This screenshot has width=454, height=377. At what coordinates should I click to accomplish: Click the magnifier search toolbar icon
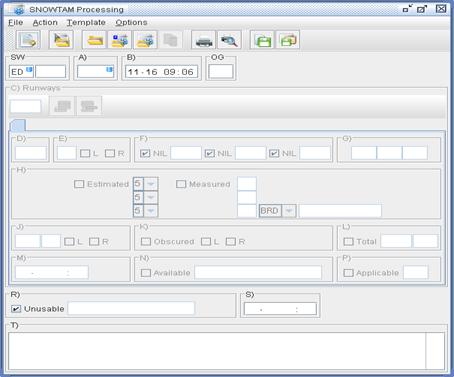229,40
